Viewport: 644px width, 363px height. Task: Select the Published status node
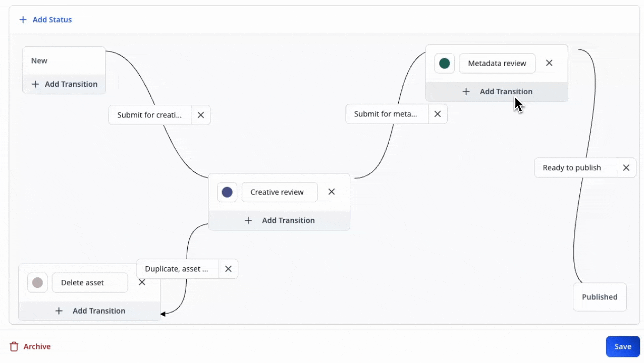[x=600, y=297]
